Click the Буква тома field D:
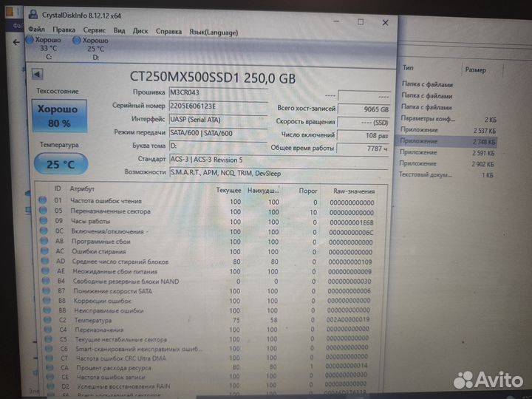Image resolution: width=532 pixels, height=399 pixels. tap(218, 146)
